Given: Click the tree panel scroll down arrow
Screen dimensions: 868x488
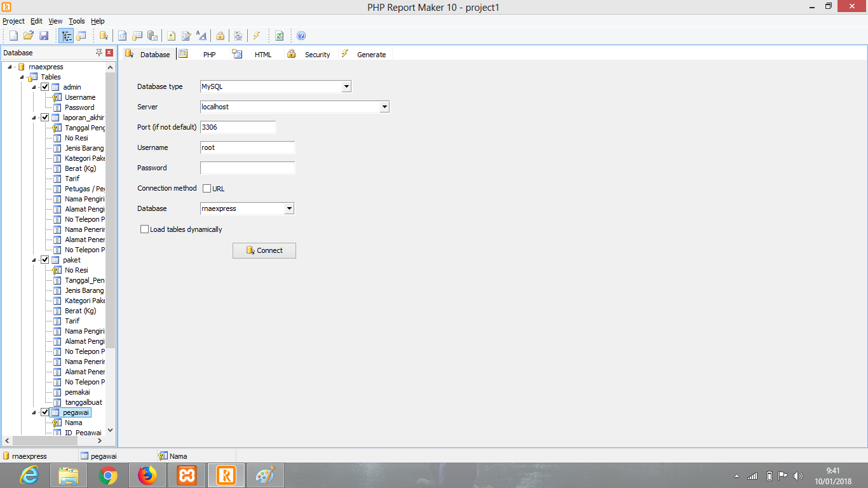Looking at the screenshot, I should tap(110, 430).
